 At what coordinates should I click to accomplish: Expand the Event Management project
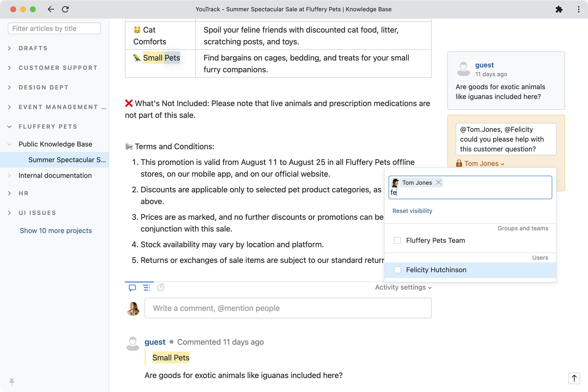pyautogui.click(x=10, y=107)
